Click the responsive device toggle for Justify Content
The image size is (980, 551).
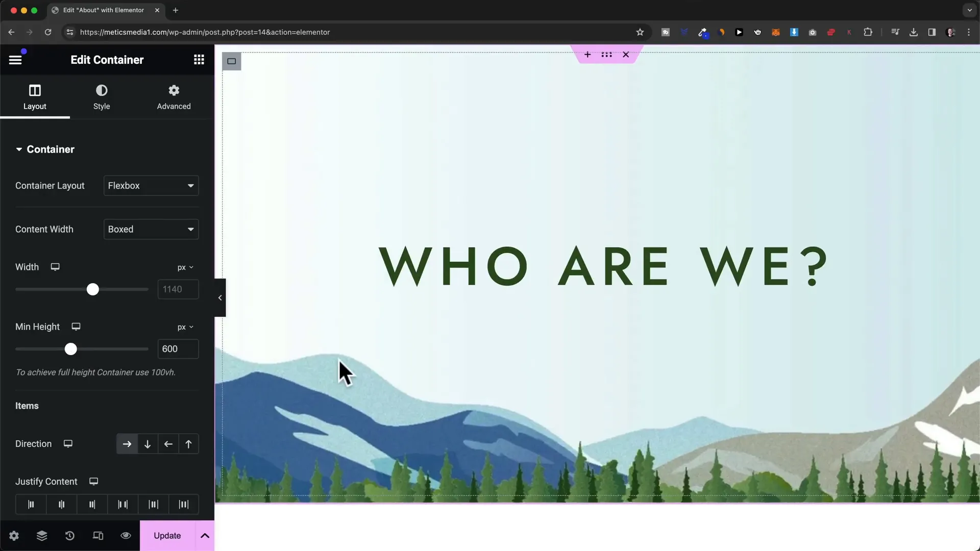(x=93, y=482)
